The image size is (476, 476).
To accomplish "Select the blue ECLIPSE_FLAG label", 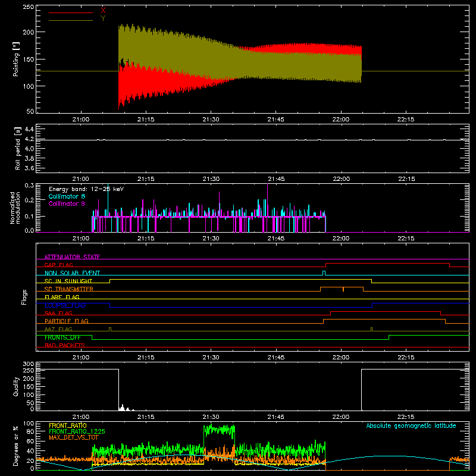I will point(65,305).
